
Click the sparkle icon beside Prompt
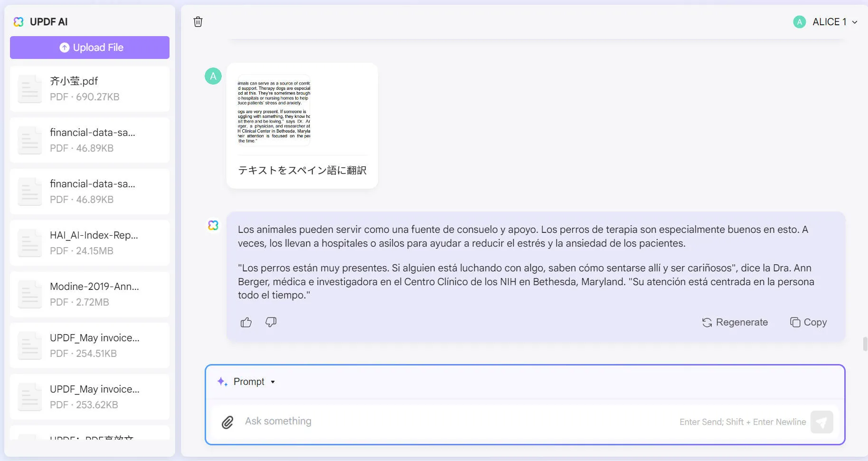(222, 382)
